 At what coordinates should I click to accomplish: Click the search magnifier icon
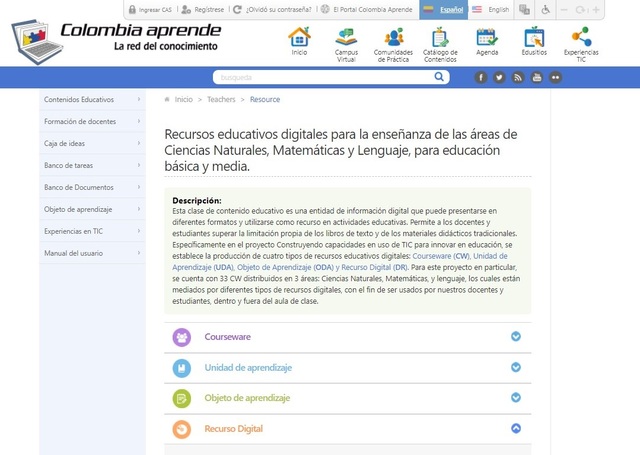click(x=439, y=77)
